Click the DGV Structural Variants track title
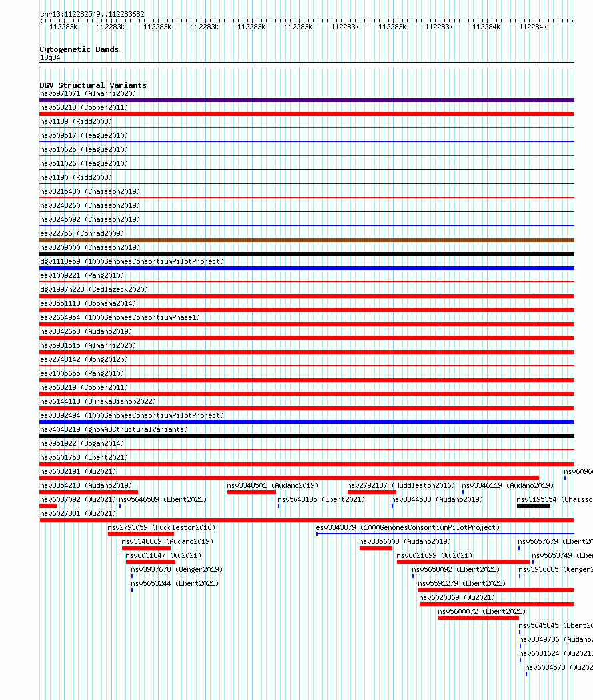The height and width of the screenshot is (700, 593). [93, 85]
